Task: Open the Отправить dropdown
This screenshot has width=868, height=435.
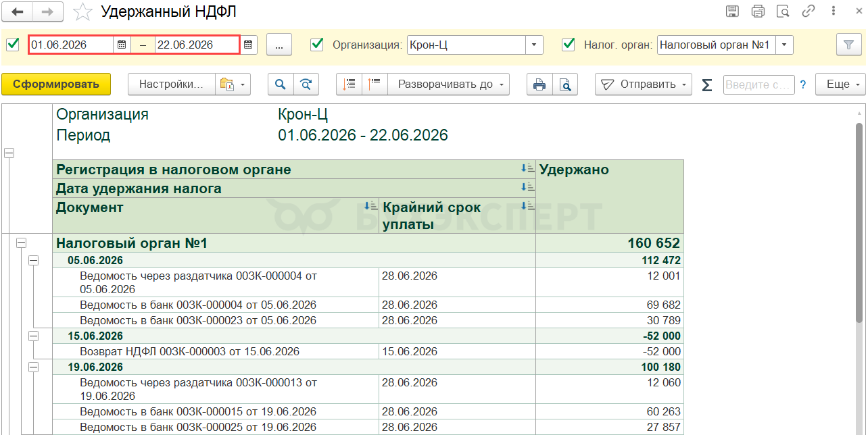Action: click(644, 84)
